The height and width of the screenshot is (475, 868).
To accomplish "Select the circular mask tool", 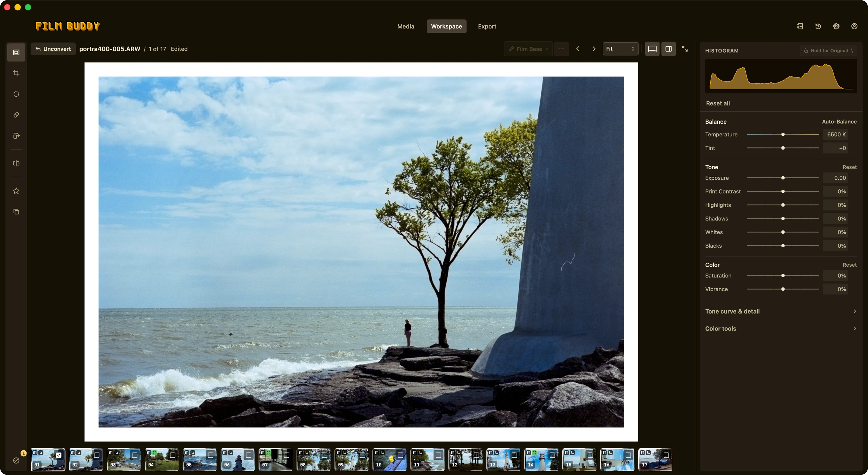I will tap(16, 94).
